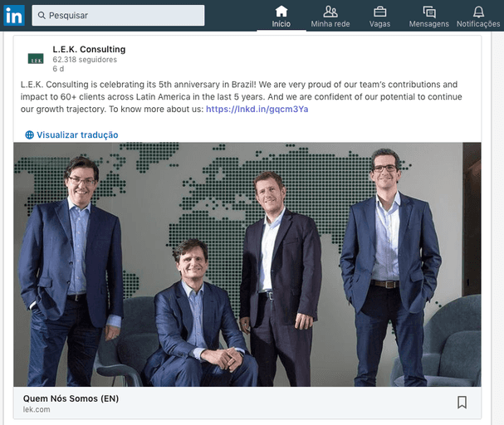
Task: Open the Vagas briefcase icon
Action: point(379,12)
